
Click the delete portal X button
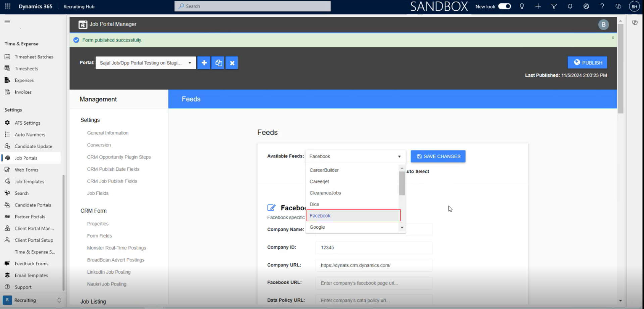click(232, 63)
